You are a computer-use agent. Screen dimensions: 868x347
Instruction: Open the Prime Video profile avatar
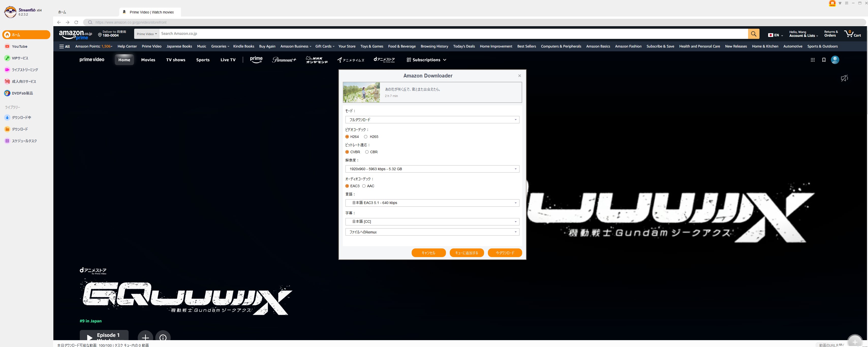[x=835, y=60]
